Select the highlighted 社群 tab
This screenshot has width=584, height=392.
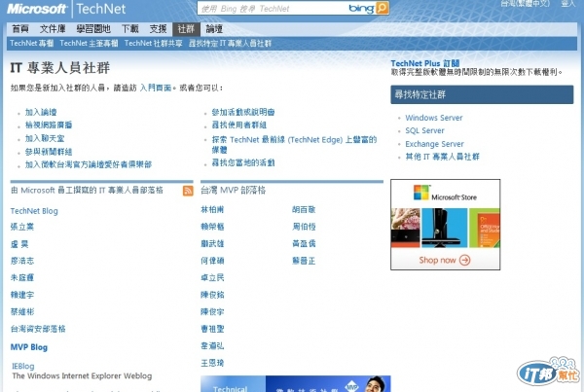(186, 28)
